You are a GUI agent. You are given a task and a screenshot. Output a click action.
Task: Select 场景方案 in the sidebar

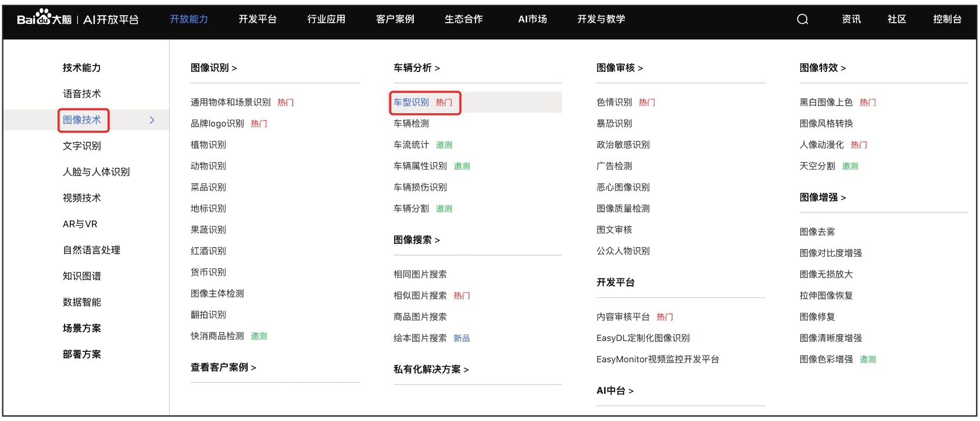pyautogui.click(x=82, y=328)
